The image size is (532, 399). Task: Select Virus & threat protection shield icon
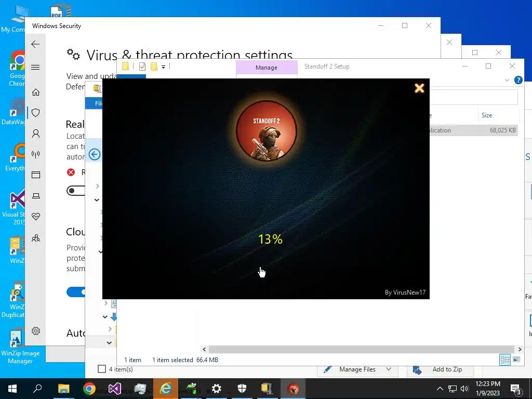pos(36,113)
